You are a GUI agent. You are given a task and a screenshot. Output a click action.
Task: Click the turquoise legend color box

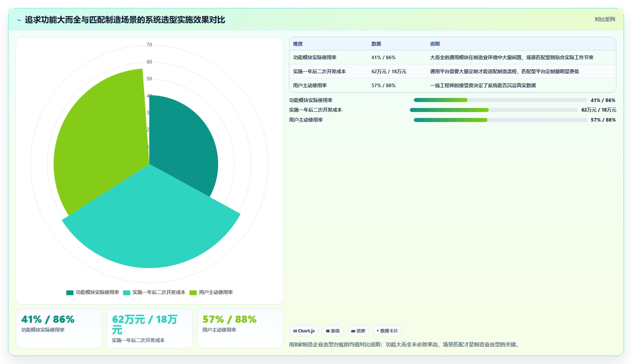point(126,293)
